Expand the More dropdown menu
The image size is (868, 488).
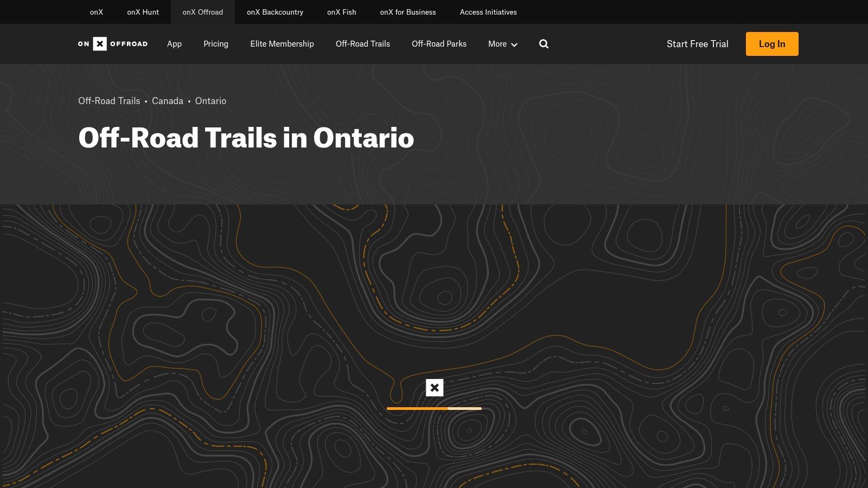click(x=502, y=44)
